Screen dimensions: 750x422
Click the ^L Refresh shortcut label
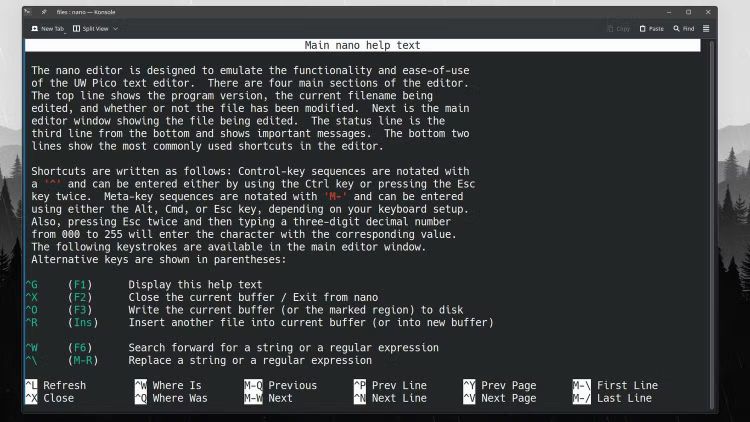[x=55, y=385]
